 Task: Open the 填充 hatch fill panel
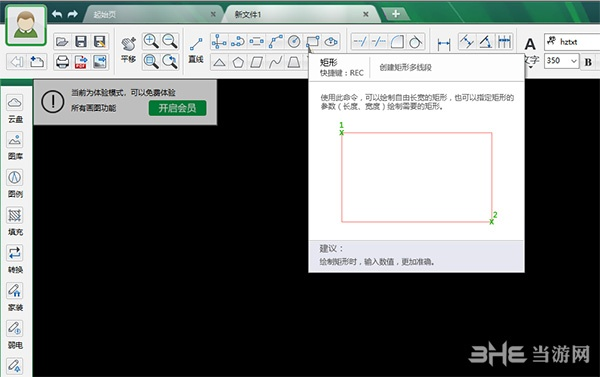15,222
